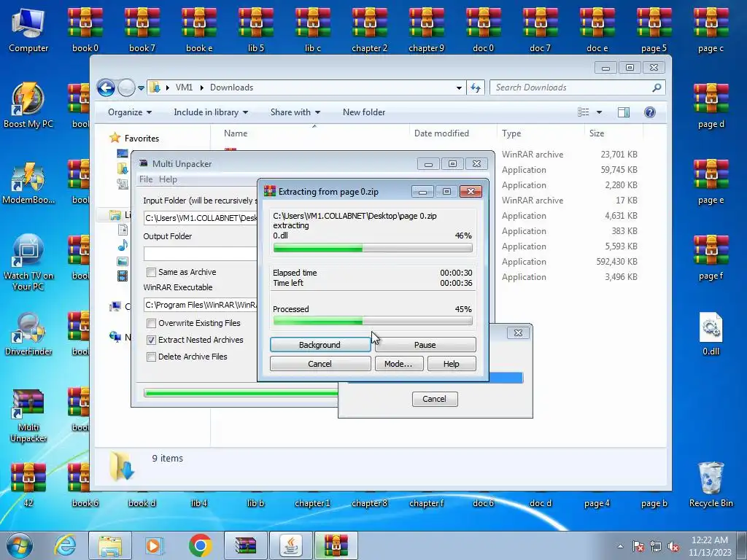Open the view options dropdown arrow
Viewport: 747px width, 560px height.
tap(600, 112)
